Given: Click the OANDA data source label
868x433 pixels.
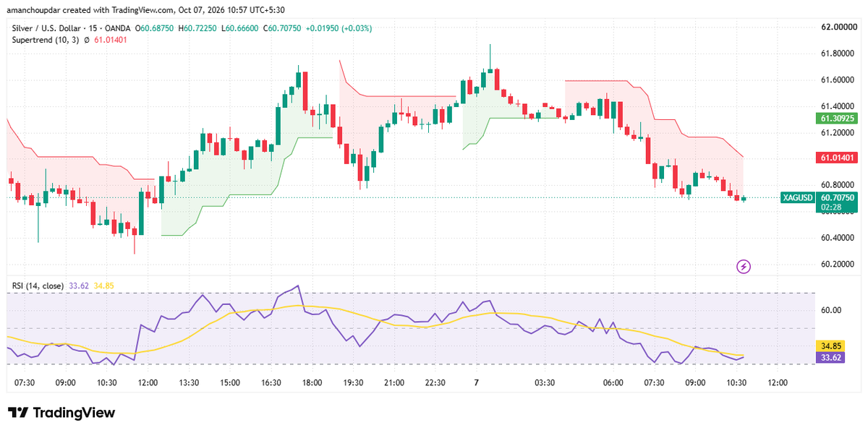Looking at the screenshot, I should [x=118, y=28].
